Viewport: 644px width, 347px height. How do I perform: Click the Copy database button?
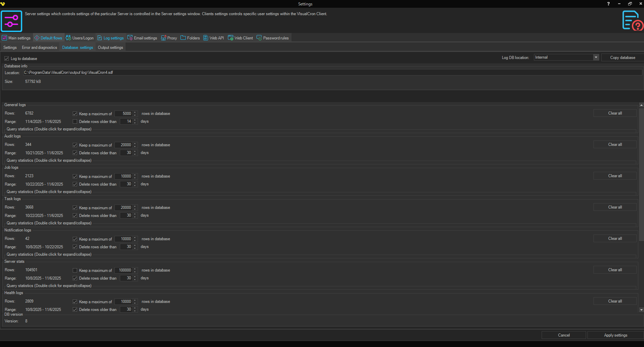(622, 58)
